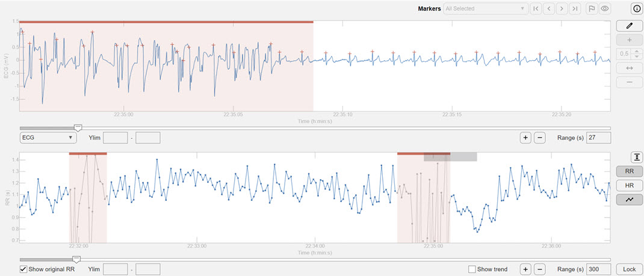The image size is (644, 276).
Task: Uncheck Show original RR
Action: [23, 269]
